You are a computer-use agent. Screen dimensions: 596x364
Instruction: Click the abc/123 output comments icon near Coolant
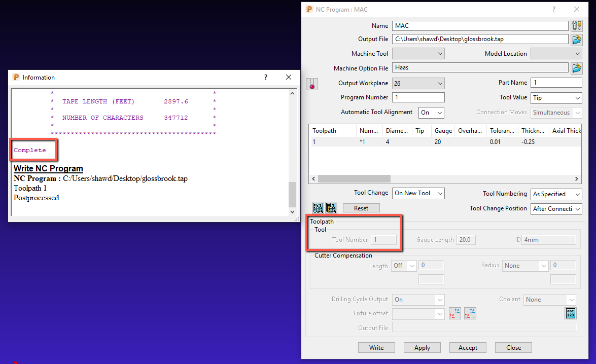pos(570,313)
